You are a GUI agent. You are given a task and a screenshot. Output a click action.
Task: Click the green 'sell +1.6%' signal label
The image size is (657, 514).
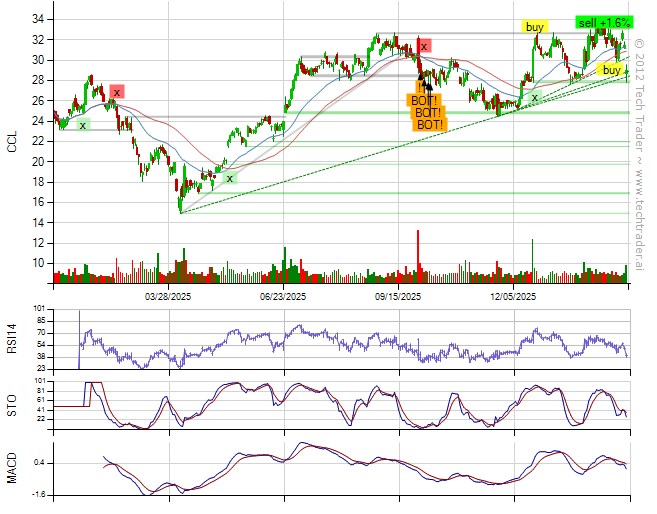tap(604, 22)
